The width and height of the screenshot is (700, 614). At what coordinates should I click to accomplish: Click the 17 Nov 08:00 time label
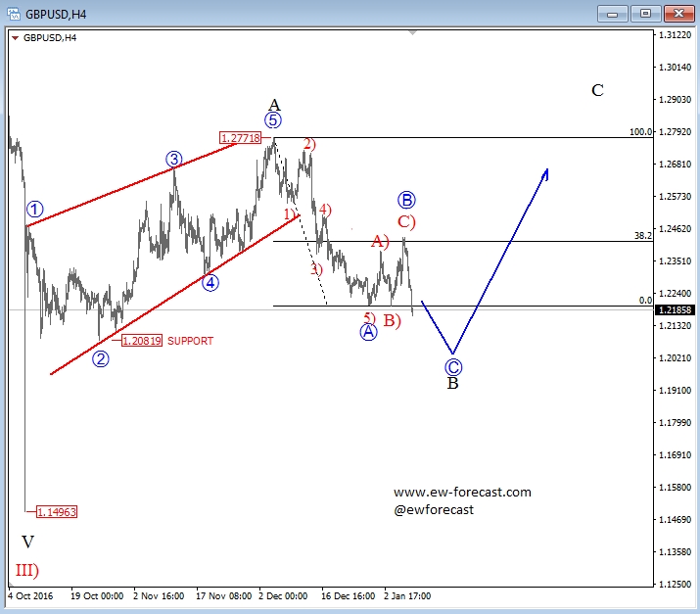223,596
